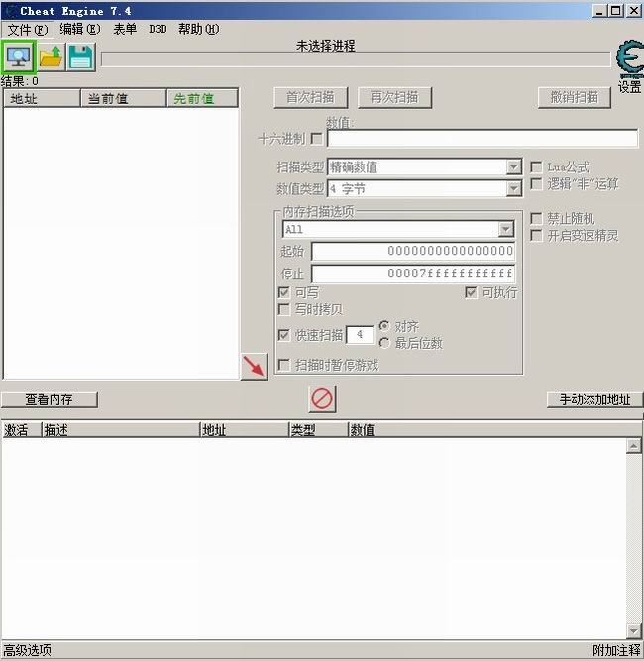Click the 当前值 column header
Screen dimensions: 644x661
[x=124, y=99]
